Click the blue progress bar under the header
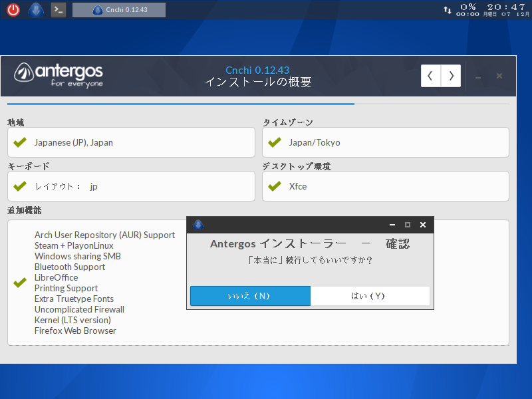532x399 pixels. tap(180, 104)
